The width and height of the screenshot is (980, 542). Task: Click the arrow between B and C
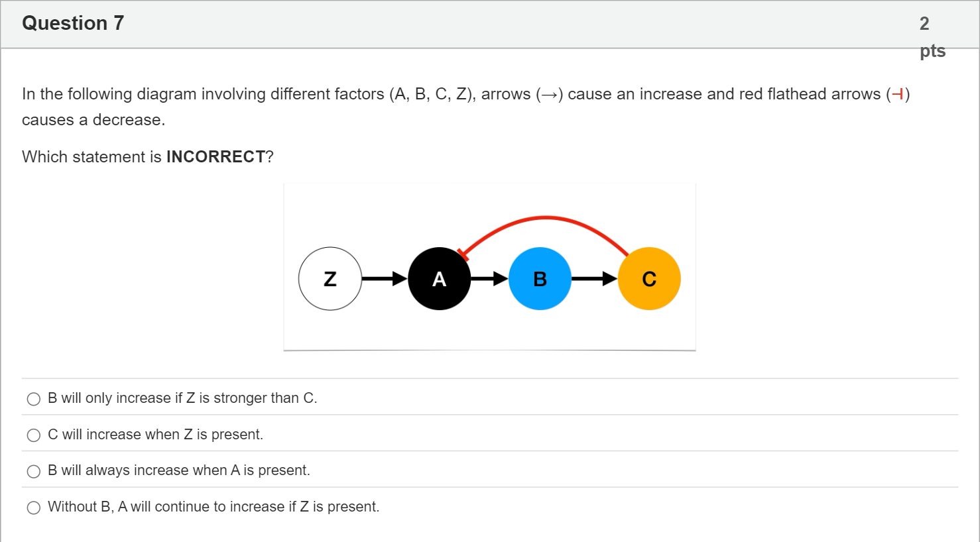[595, 279]
